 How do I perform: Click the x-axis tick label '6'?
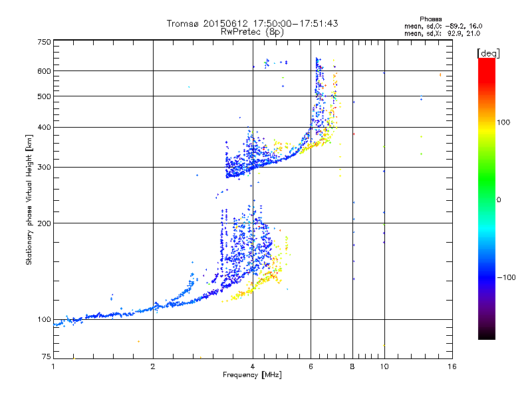pyautogui.click(x=311, y=366)
